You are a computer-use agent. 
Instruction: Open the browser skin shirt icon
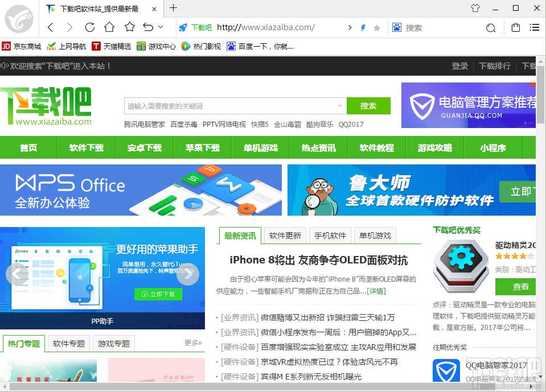point(475,8)
